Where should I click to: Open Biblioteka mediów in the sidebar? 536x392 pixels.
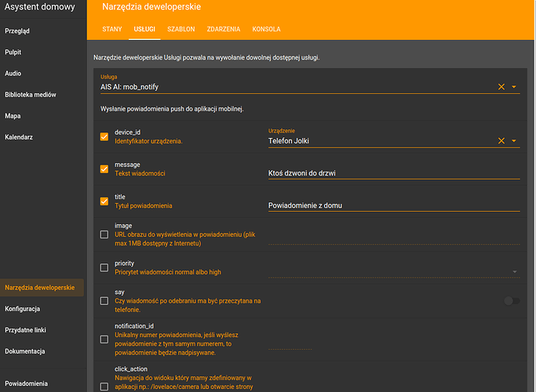(x=31, y=95)
